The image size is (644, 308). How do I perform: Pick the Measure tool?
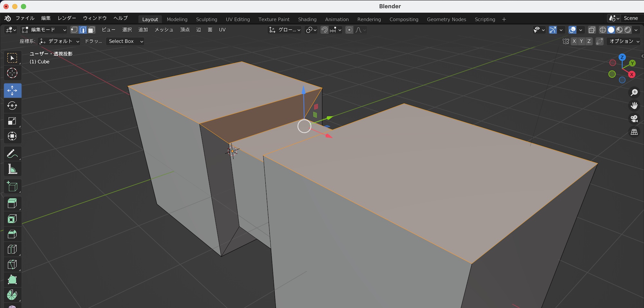pos(12,169)
